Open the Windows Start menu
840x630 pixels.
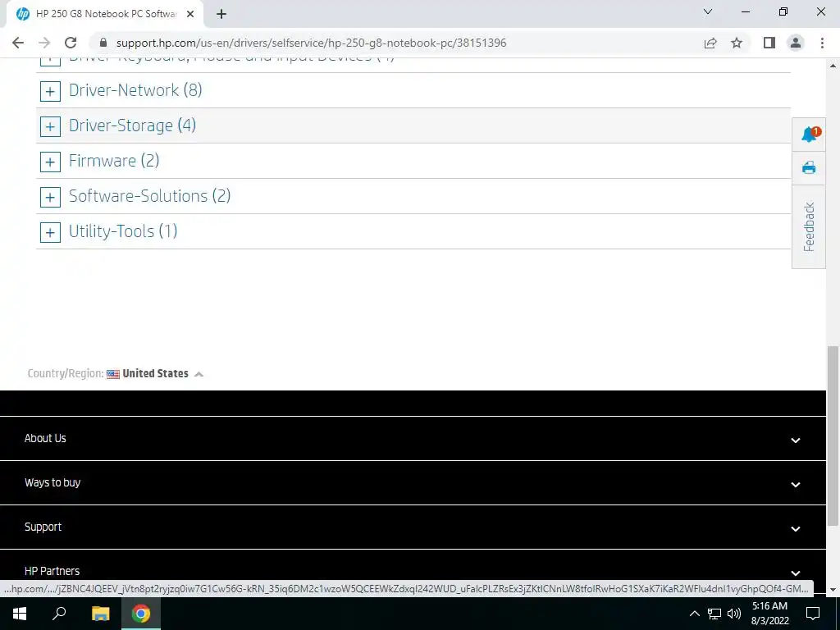point(20,614)
